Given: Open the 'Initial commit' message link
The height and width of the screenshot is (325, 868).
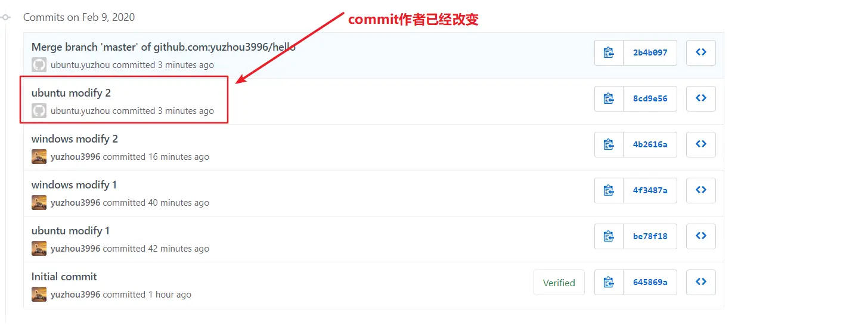Looking at the screenshot, I should pos(64,277).
